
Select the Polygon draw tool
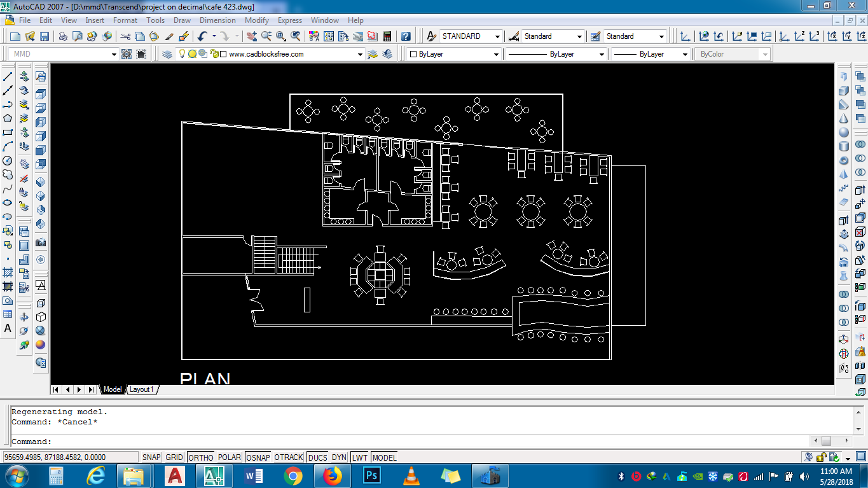click(8, 118)
